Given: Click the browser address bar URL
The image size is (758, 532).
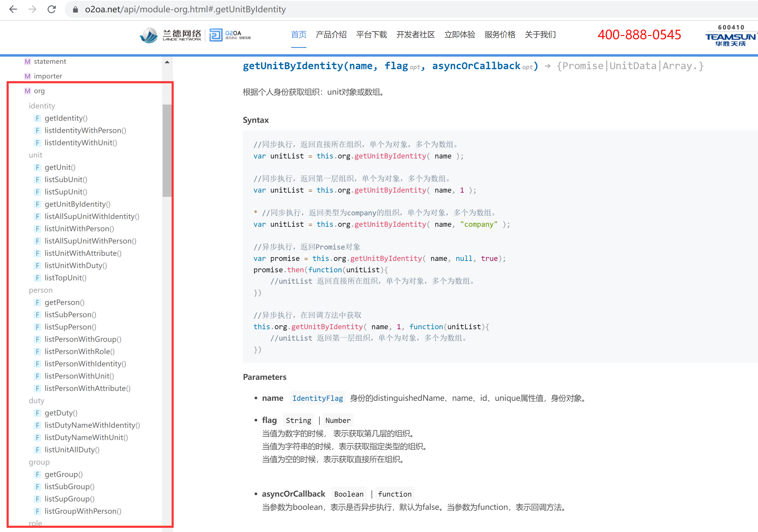Looking at the screenshot, I should pyautogui.click(x=185, y=9).
